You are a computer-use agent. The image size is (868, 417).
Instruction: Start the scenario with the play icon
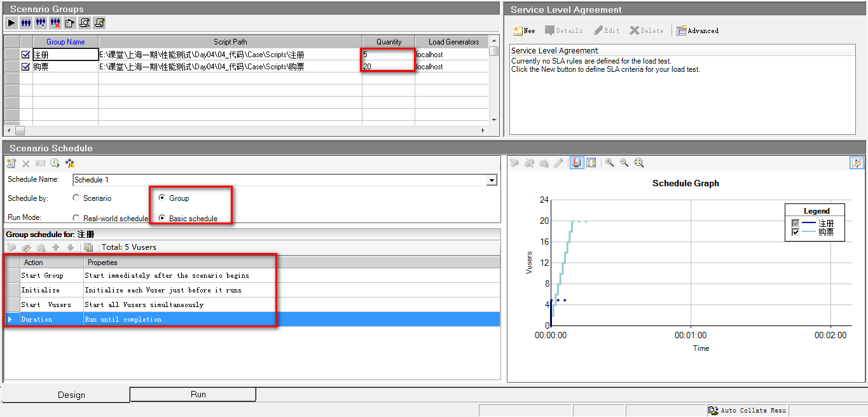[11, 23]
